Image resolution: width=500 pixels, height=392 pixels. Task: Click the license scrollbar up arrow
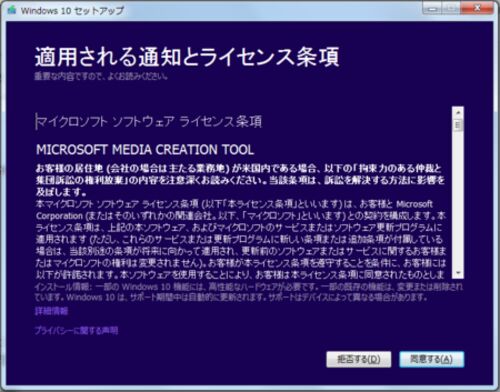[458, 112]
